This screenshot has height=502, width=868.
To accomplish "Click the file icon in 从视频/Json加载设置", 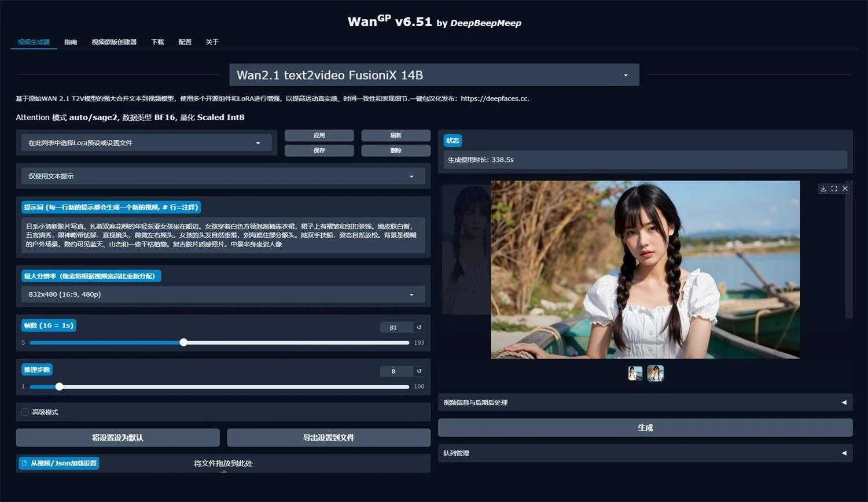I will tap(24, 463).
